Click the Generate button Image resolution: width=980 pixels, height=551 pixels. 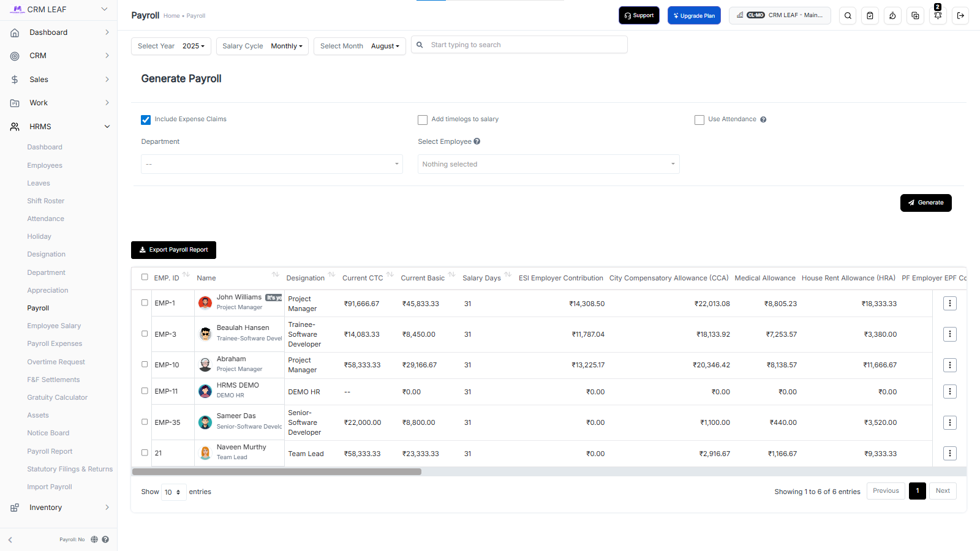pyautogui.click(x=925, y=203)
